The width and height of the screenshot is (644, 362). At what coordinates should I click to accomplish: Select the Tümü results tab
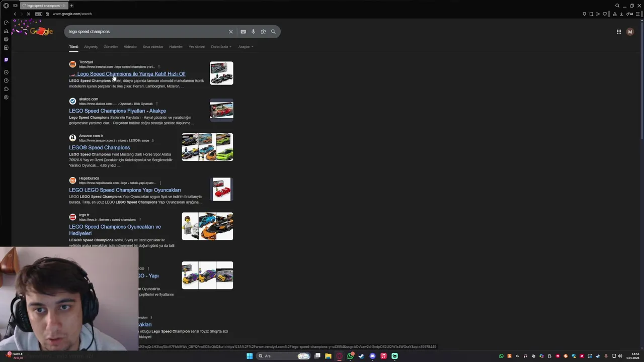tap(73, 47)
